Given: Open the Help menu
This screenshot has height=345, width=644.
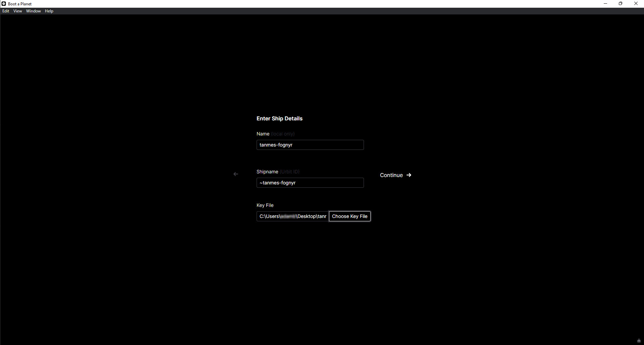Looking at the screenshot, I should coord(49,11).
